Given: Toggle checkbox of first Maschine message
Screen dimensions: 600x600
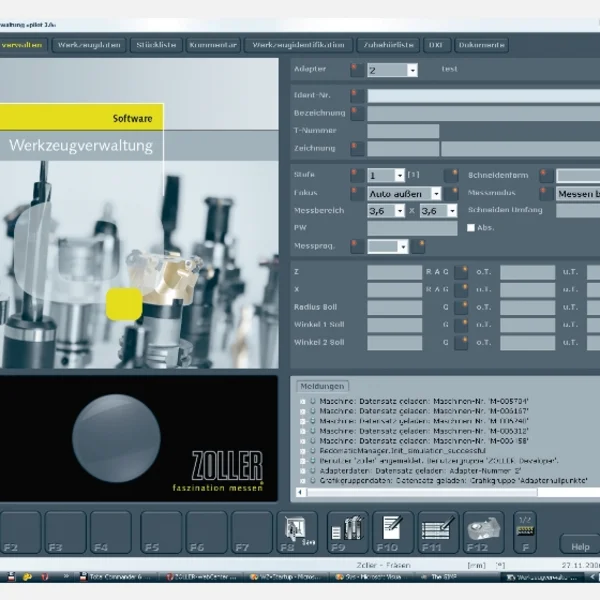Looking at the screenshot, I should pos(301,401).
